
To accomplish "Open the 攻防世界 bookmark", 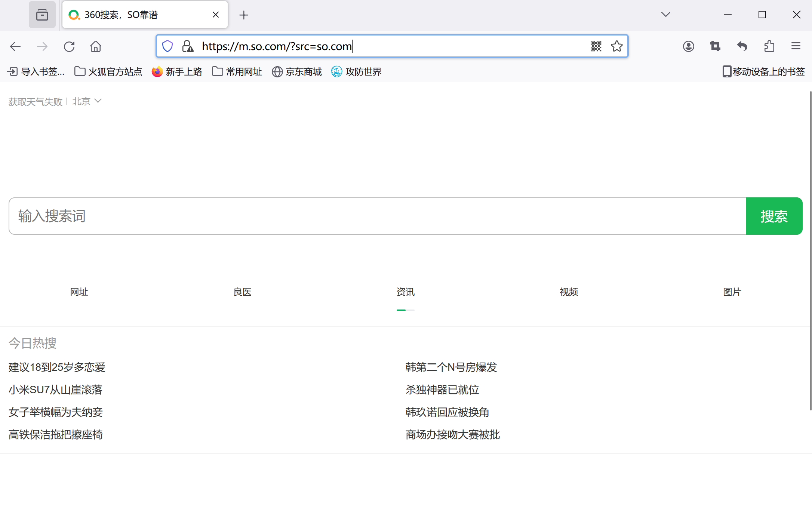I will 357,71.
